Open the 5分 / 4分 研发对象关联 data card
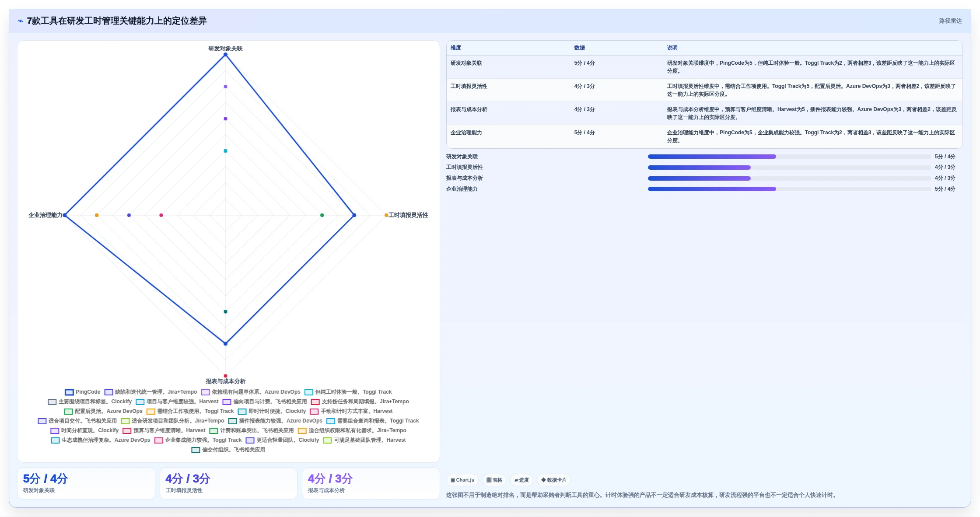Screen dimensions: 980x517 (x=86, y=483)
